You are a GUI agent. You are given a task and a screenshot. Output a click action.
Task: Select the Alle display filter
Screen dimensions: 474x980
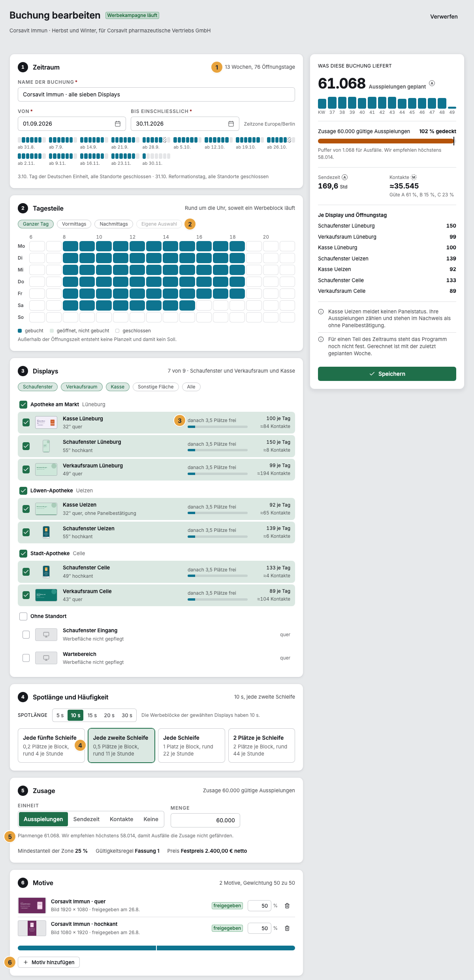point(191,387)
